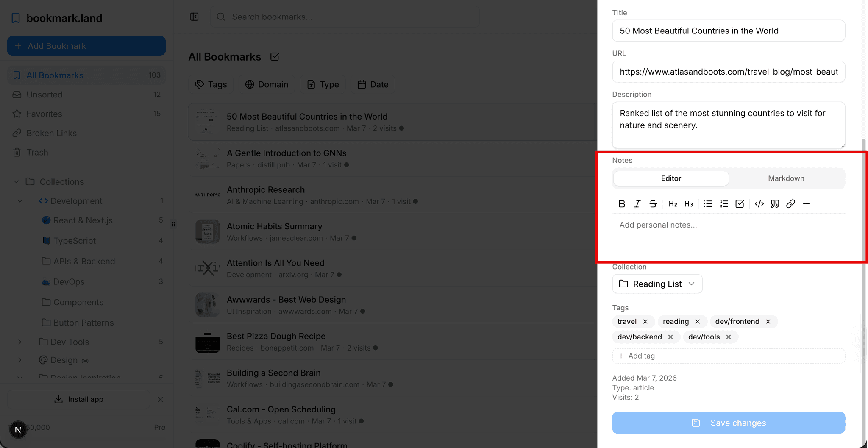Viewport: 868px width, 448px height.
Task: Collapse the Collections section
Action: point(16,182)
